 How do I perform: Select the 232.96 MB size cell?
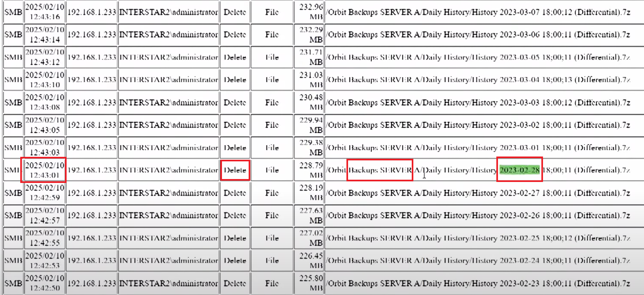310,12
